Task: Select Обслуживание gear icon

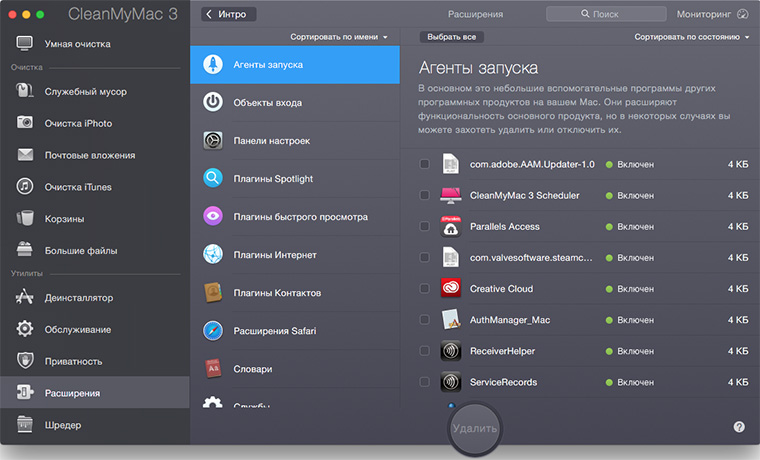Action: click(x=25, y=329)
